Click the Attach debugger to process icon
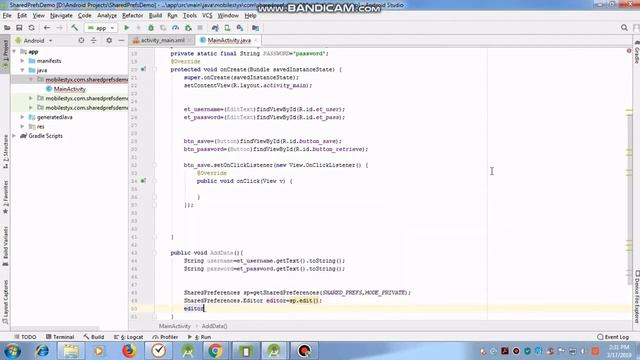Image resolution: width=640 pixels, height=360 pixels. coord(188,28)
